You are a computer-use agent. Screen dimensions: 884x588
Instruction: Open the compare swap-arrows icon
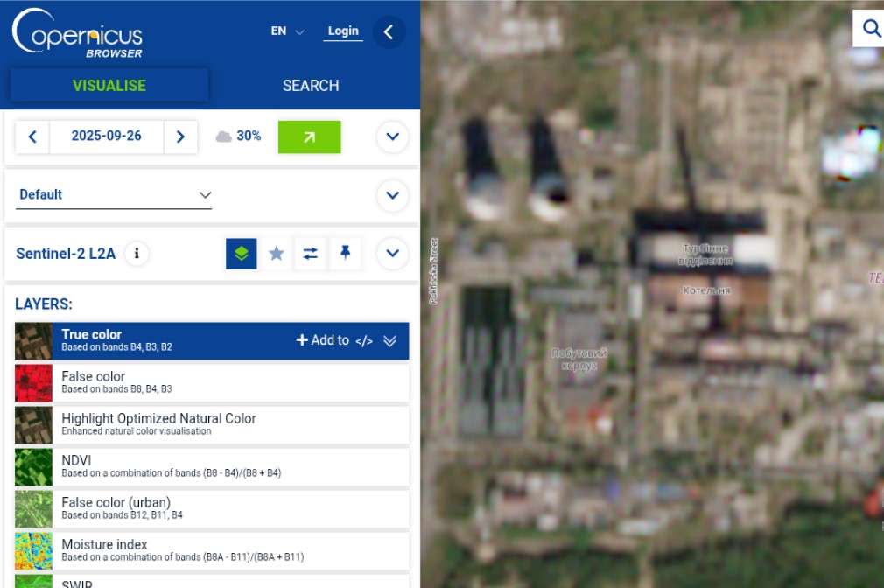[311, 254]
